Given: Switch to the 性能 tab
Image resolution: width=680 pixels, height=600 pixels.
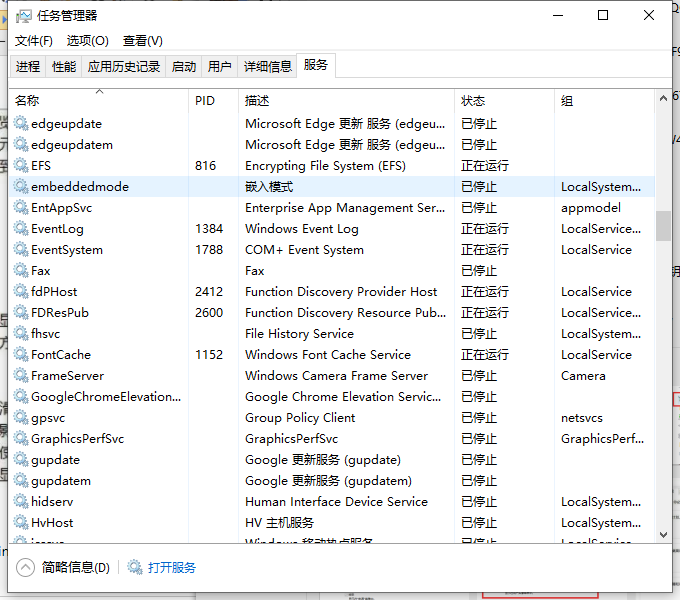Looking at the screenshot, I should pyautogui.click(x=64, y=67).
